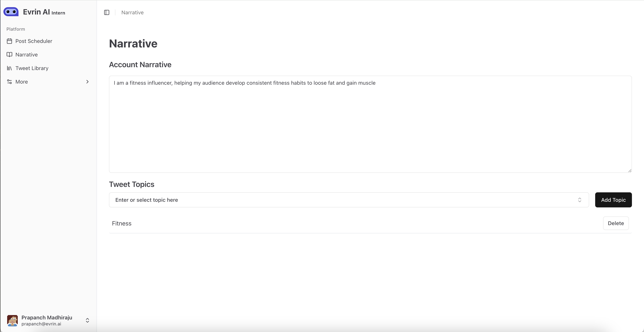The image size is (644, 332).
Task: Open the topic selector up-down arrows
Action: 580,200
